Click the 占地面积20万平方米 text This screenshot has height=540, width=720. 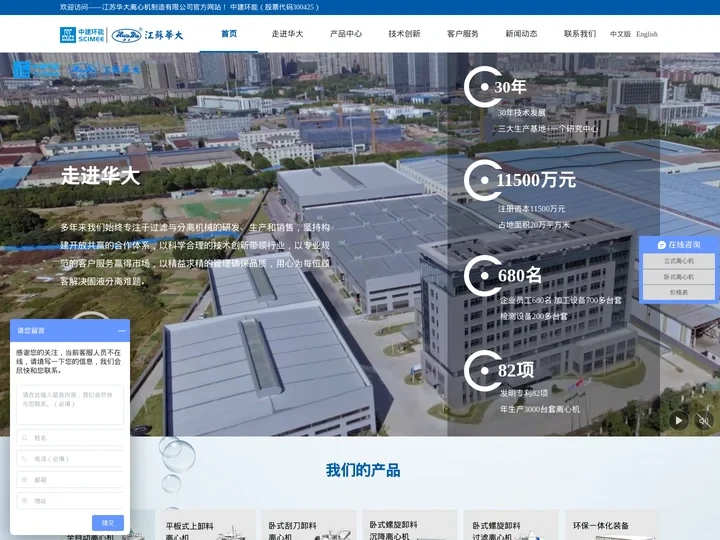click(x=534, y=225)
